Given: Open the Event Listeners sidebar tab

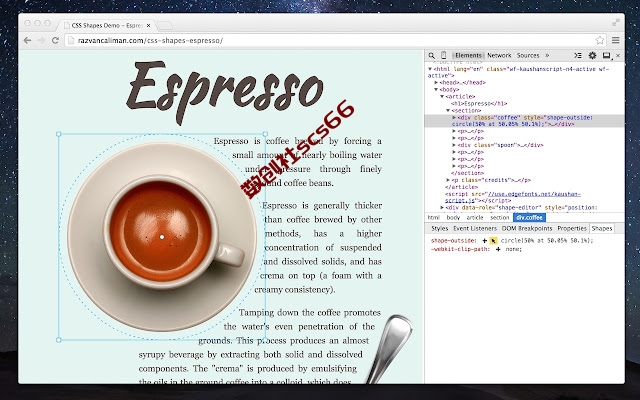Looking at the screenshot, I should pyautogui.click(x=475, y=229).
